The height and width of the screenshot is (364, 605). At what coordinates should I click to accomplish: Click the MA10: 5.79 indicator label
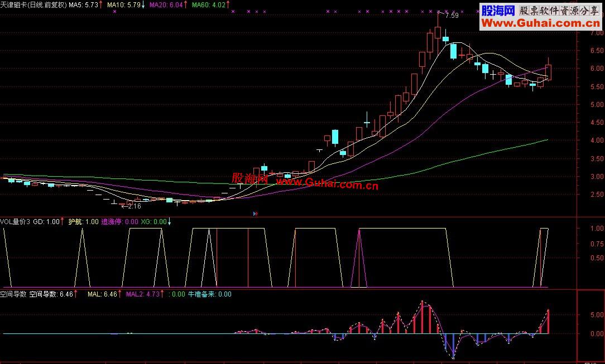coord(124,4)
